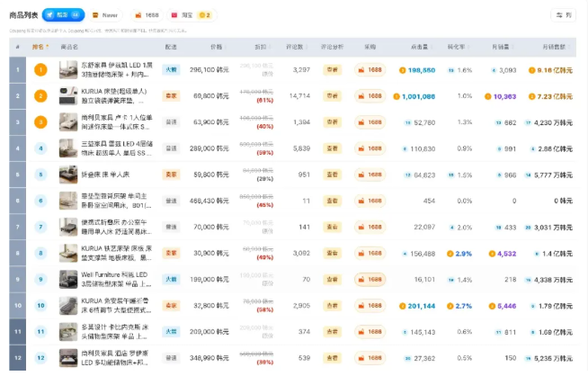Open the product title link in row 5
Viewport: 588px width, 376px height.
point(105,175)
